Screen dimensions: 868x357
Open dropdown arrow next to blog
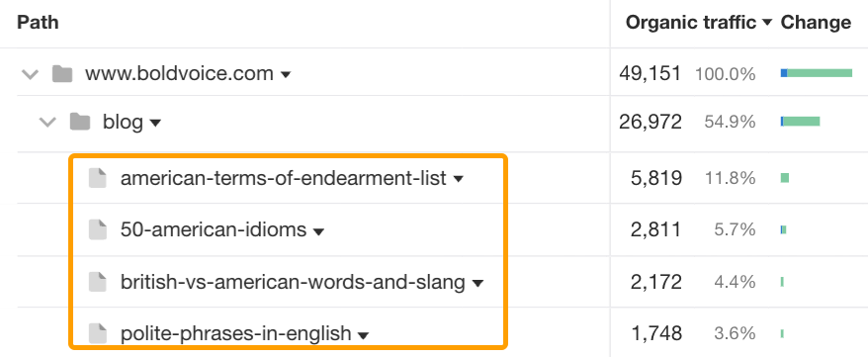click(155, 123)
